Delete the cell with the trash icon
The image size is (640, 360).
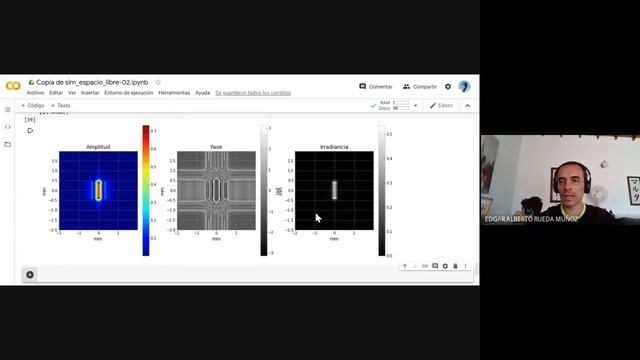pos(456,266)
